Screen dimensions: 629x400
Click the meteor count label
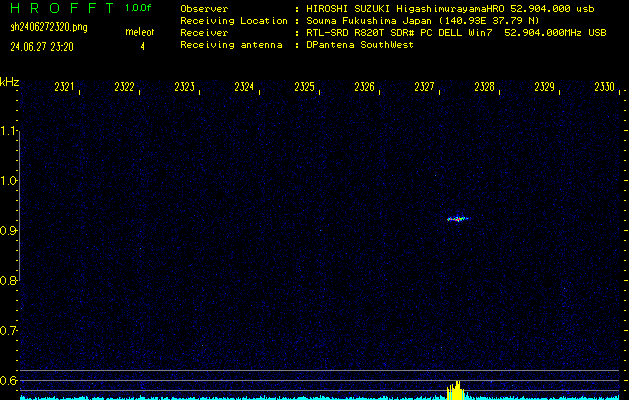click(138, 33)
